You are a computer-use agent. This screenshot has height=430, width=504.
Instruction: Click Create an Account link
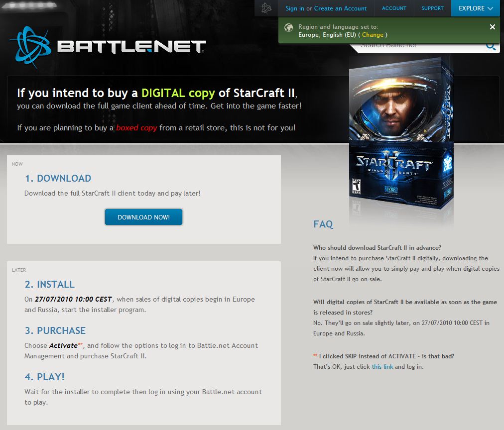click(x=340, y=8)
